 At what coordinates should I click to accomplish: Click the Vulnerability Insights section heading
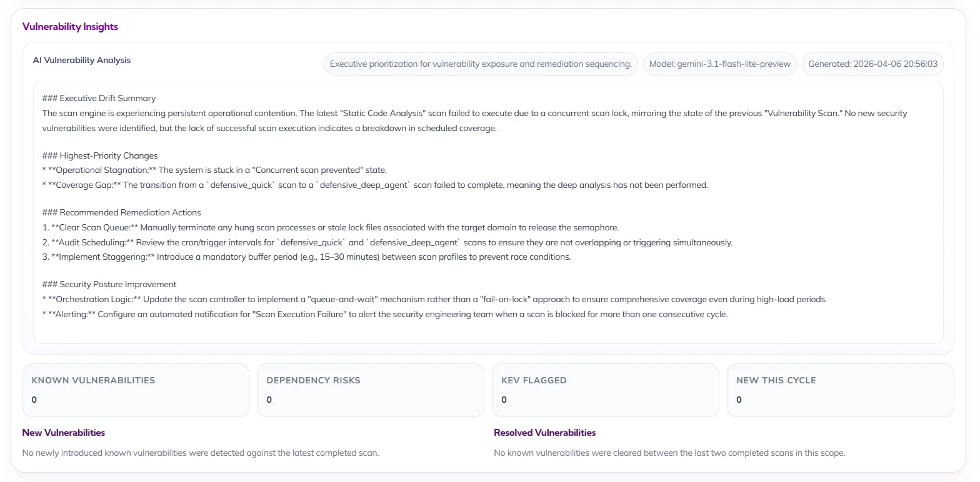(70, 27)
